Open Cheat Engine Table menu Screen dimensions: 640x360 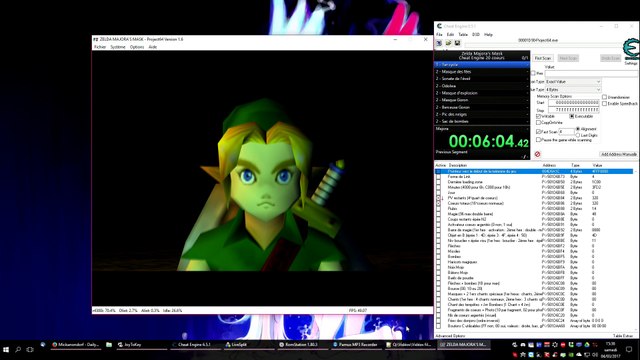(463, 35)
